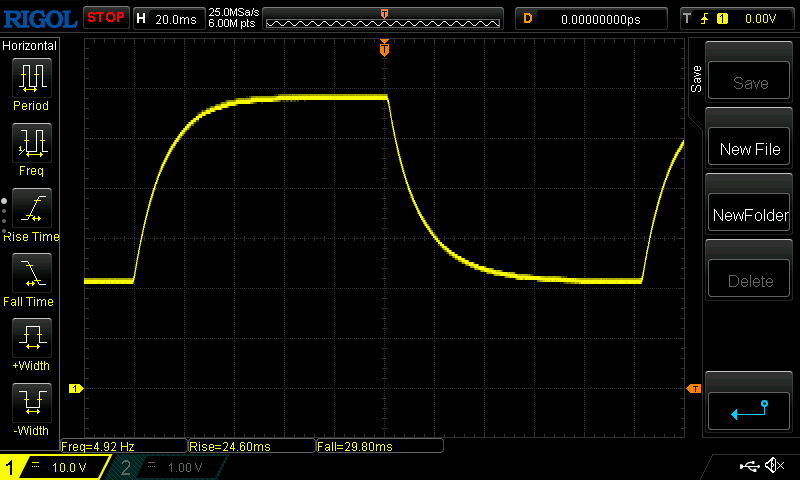Click the USB status icon
800x480 pixels.
(749, 466)
